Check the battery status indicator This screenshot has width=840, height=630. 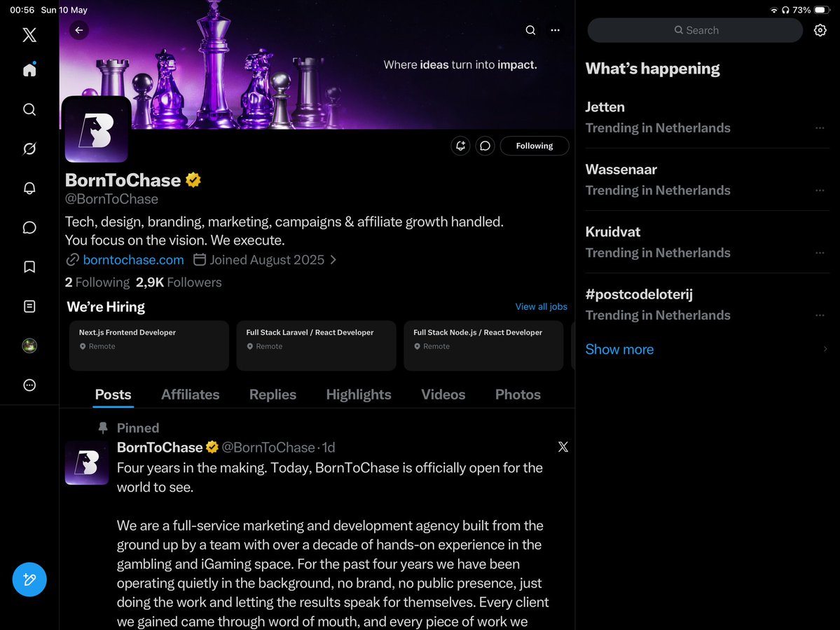tap(822, 10)
